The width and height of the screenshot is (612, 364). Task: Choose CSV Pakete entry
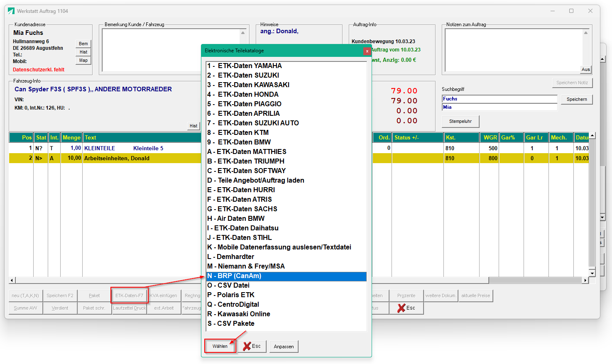click(286, 324)
